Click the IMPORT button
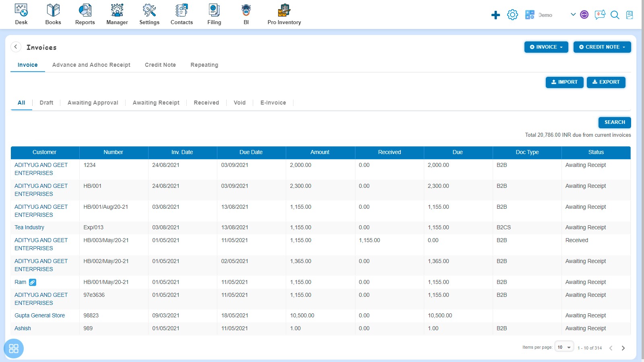 point(564,82)
